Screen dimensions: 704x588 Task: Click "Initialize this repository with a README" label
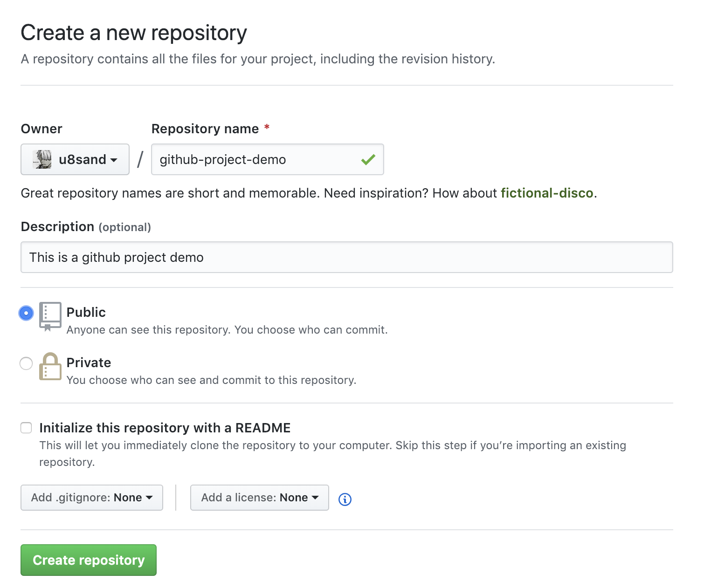(x=165, y=428)
